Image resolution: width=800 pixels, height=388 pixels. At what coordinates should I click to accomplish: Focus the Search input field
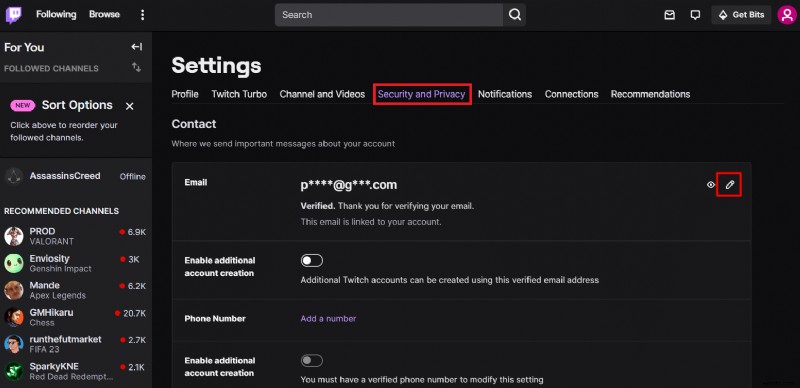click(x=389, y=15)
